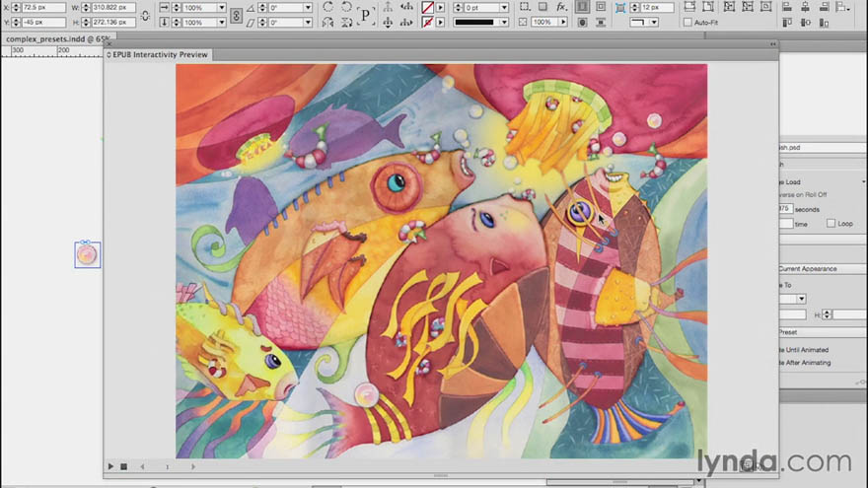Click the Center Content icon

tap(766, 7)
